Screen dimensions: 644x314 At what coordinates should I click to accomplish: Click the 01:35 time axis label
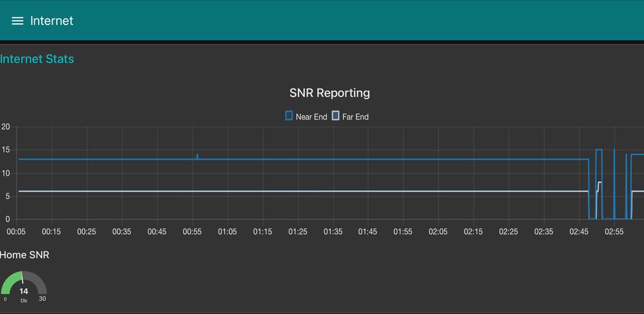pos(333,231)
